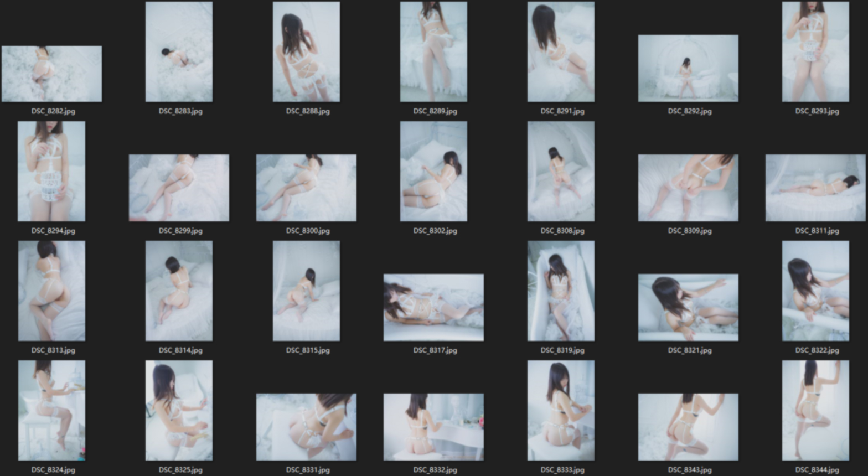Select the DSC_8343.jpg thumbnail
This screenshot has height=476, width=868.
coord(688,427)
